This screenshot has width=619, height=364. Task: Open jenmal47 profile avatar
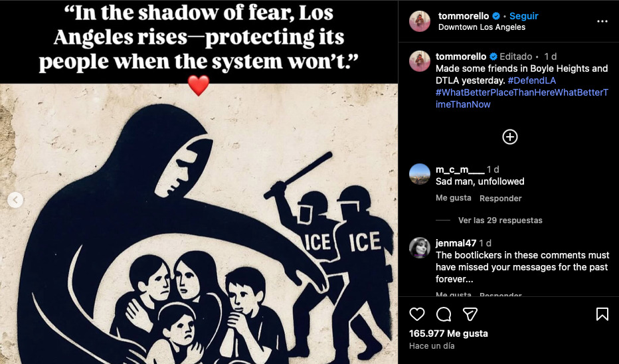[x=420, y=248]
